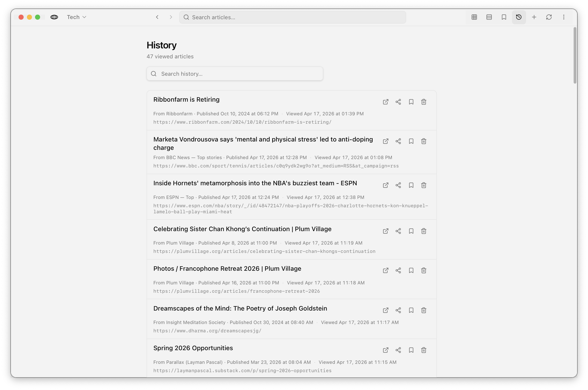Open Ribbonfarm is Retiring in browser
This screenshot has width=588, height=390.
(386, 102)
